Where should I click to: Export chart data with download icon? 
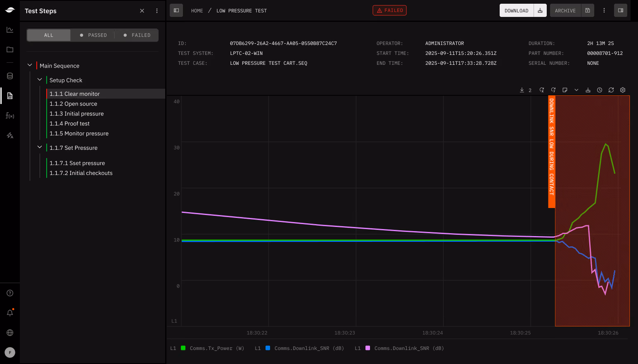click(588, 90)
